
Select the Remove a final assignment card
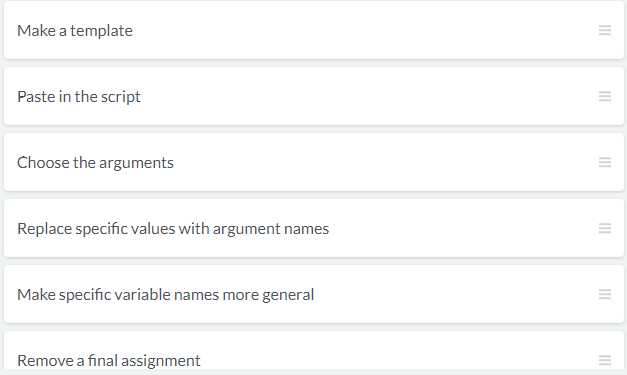(314, 351)
